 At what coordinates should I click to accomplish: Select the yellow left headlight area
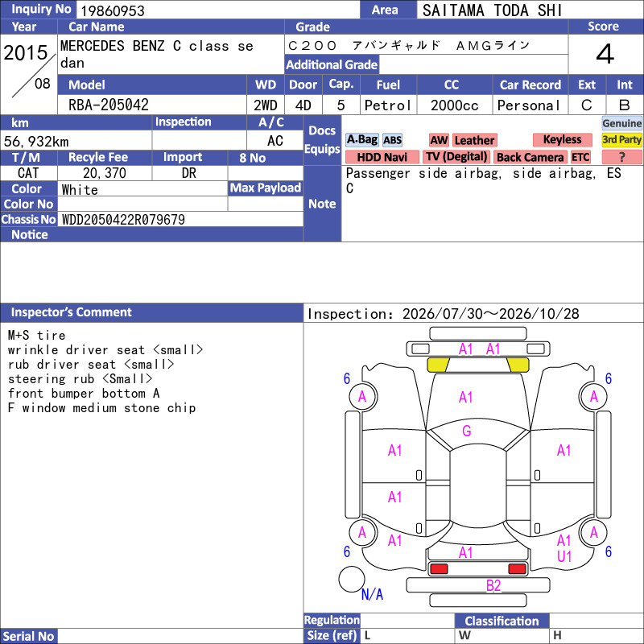[x=438, y=365]
